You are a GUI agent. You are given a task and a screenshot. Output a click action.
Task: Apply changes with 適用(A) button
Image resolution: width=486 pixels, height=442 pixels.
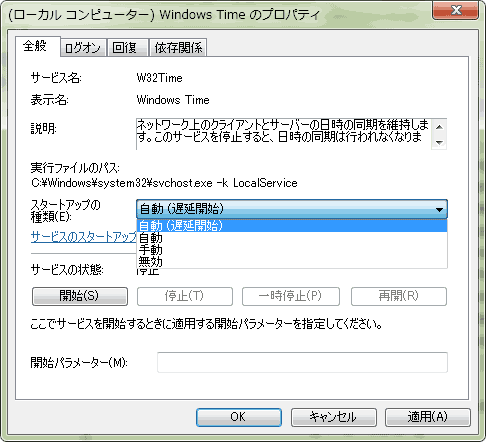point(428,417)
